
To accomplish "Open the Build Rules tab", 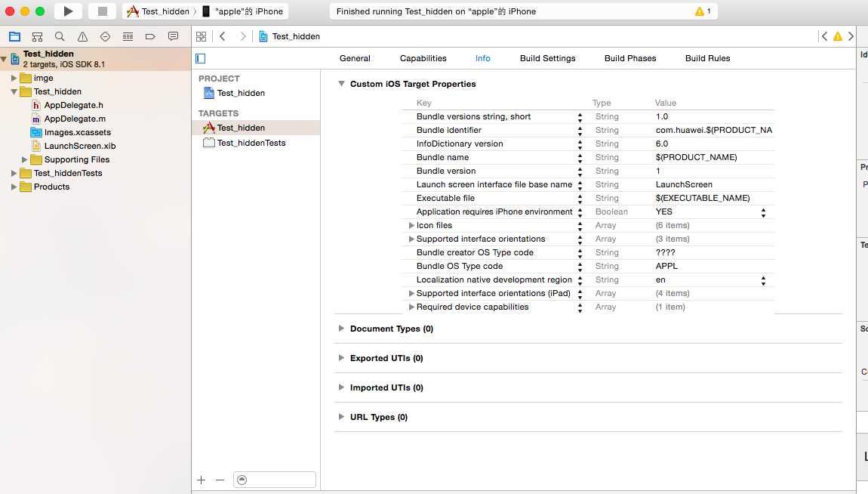I will (x=707, y=58).
